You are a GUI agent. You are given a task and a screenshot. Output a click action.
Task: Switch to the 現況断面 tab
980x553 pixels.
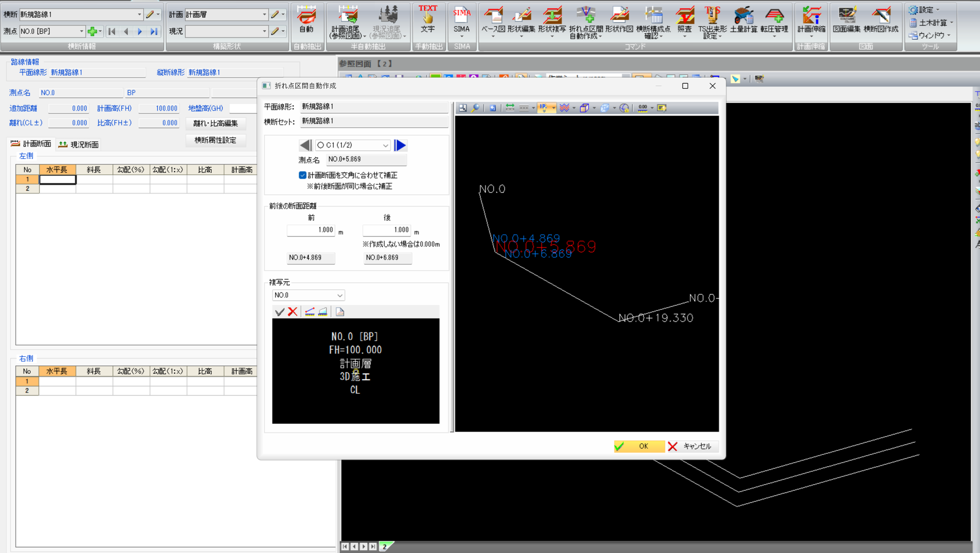click(x=79, y=145)
